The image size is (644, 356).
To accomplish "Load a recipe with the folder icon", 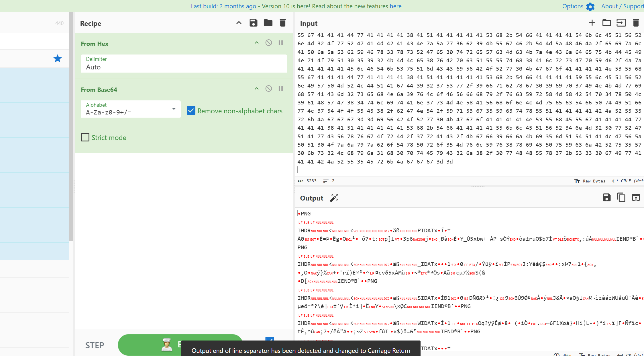I will click(268, 23).
